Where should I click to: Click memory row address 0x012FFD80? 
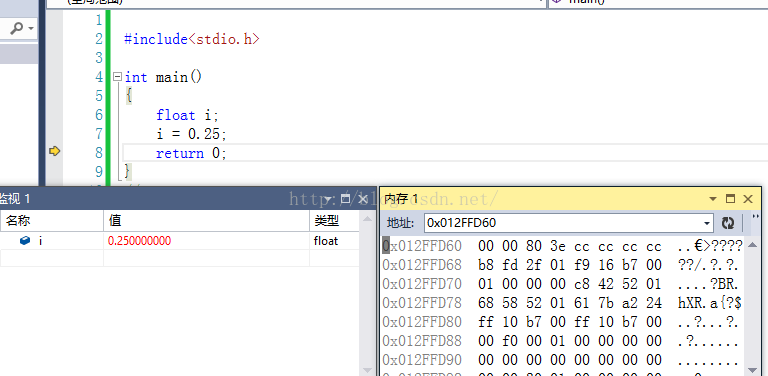[x=422, y=322]
